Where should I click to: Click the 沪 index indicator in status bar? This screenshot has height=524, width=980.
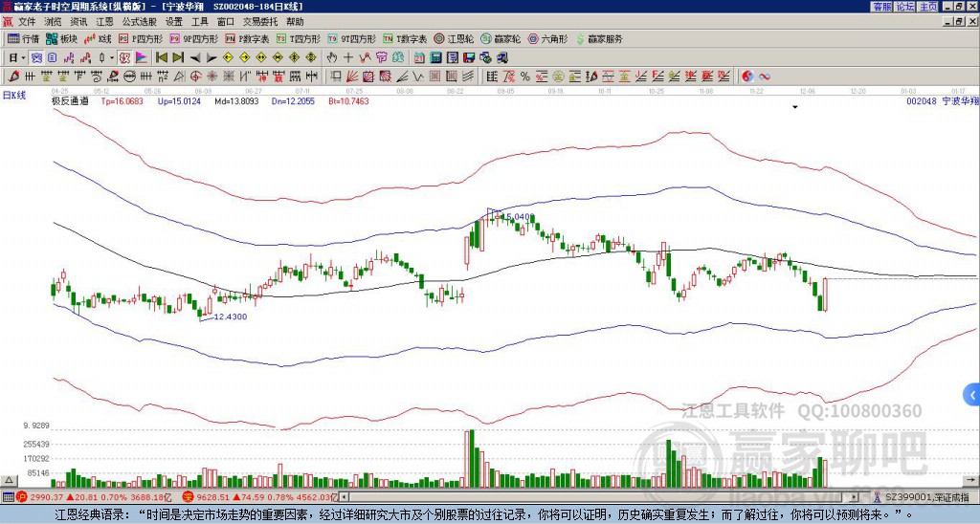click(21, 497)
